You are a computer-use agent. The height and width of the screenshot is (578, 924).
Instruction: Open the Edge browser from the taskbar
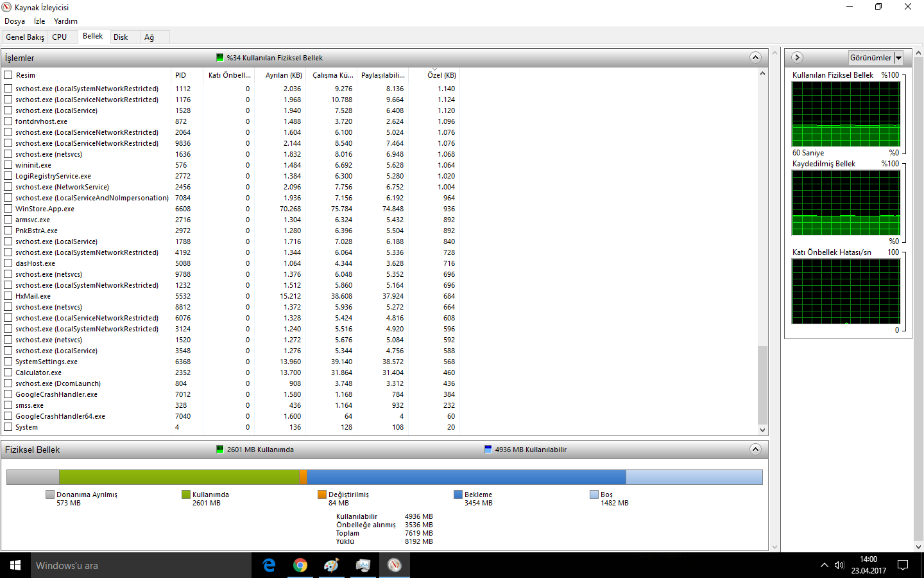pyautogui.click(x=269, y=565)
